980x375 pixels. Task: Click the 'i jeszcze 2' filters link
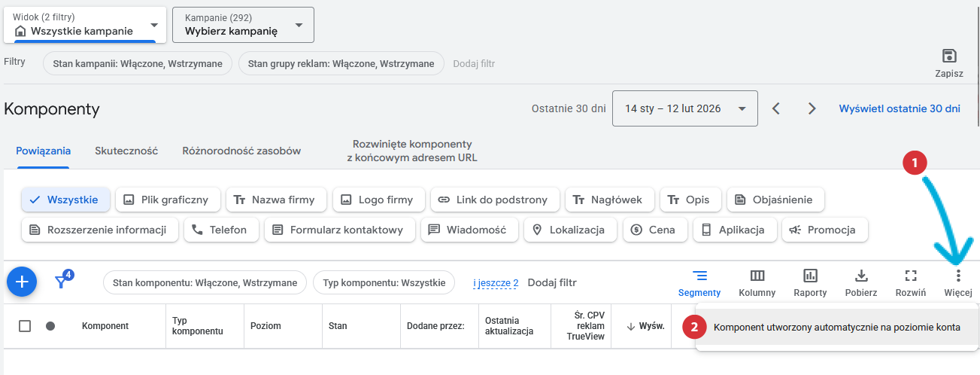click(x=496, y=282)
